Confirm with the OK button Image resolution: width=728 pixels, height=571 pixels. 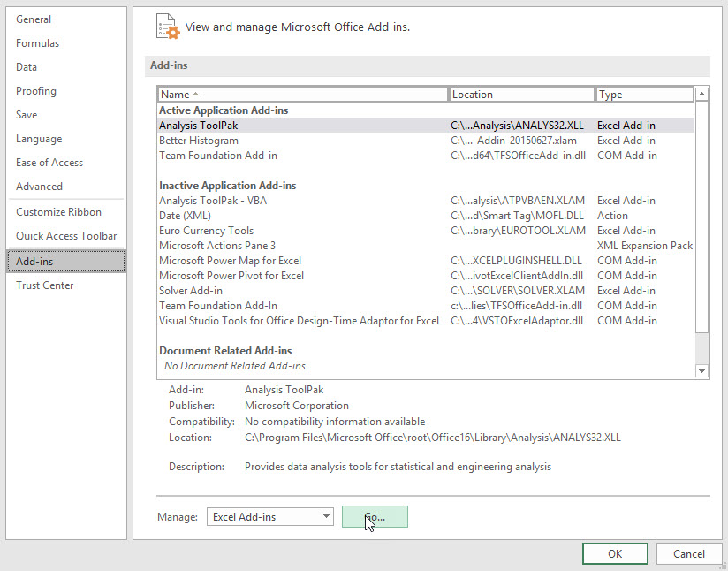(615, 554)
